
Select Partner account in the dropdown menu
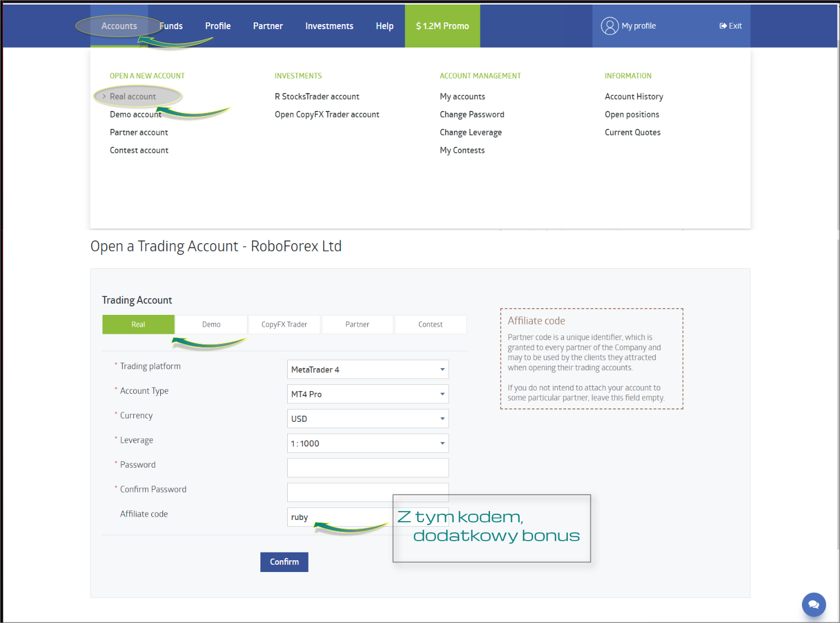(139, 132)
